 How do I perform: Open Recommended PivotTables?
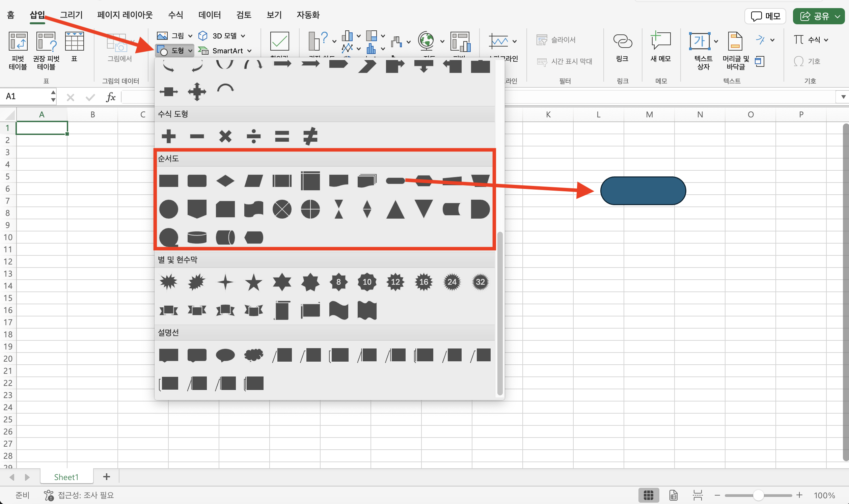tap(46, 51)
